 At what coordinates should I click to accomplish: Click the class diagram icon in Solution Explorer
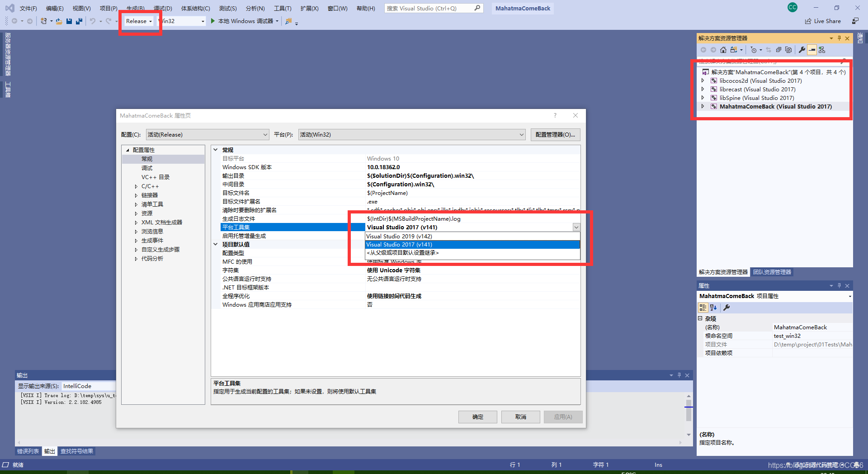point(822,50)
